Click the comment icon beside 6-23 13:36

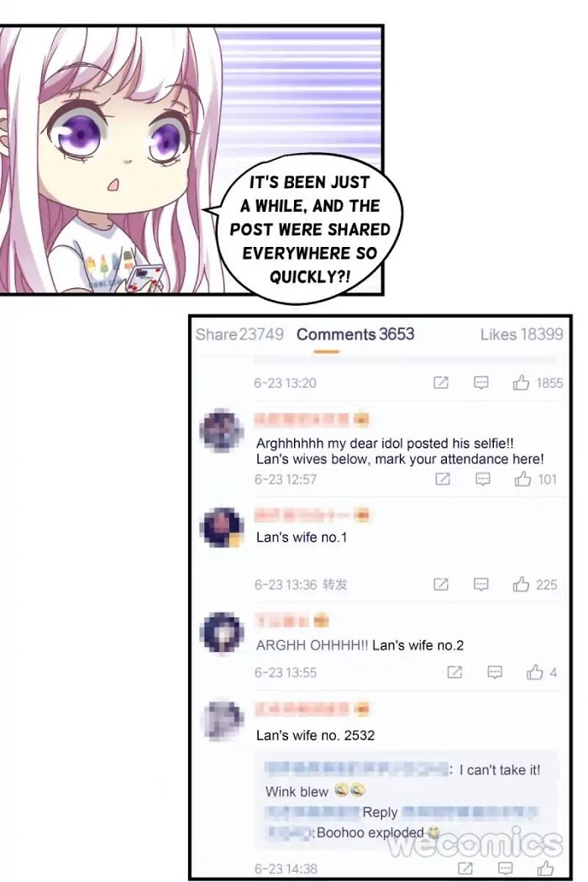[x=480, y=585]
